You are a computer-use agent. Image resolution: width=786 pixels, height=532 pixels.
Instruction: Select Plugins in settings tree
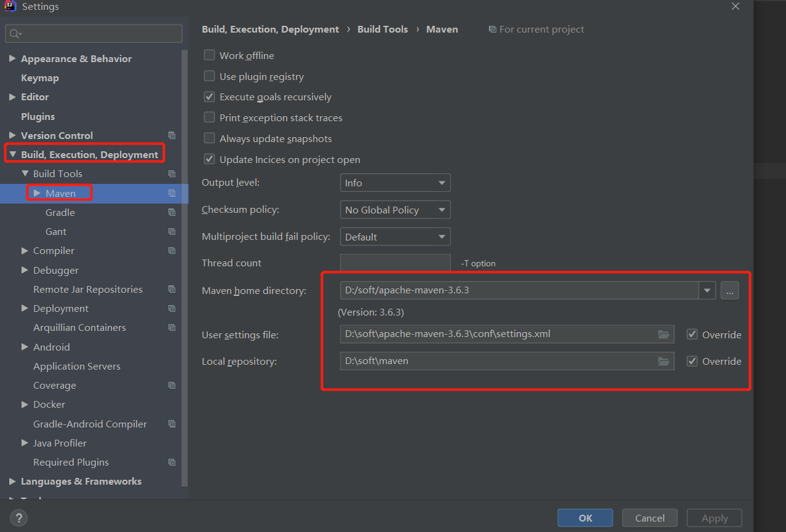click(38, 116)
